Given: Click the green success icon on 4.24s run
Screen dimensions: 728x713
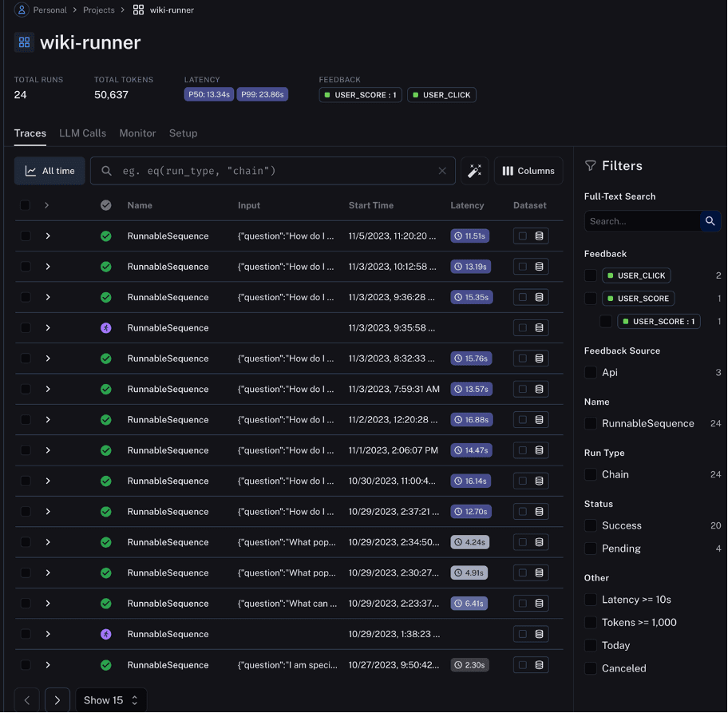Looking at the screenshot, I should point(105,542).
